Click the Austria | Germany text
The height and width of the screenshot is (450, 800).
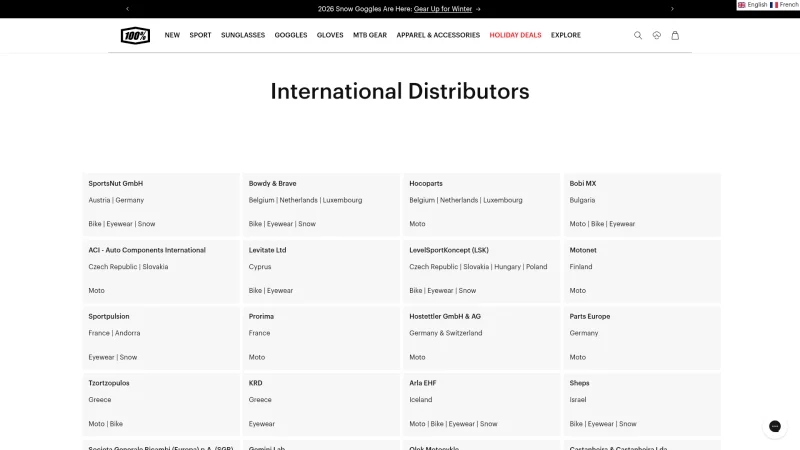tap(116, 200)
